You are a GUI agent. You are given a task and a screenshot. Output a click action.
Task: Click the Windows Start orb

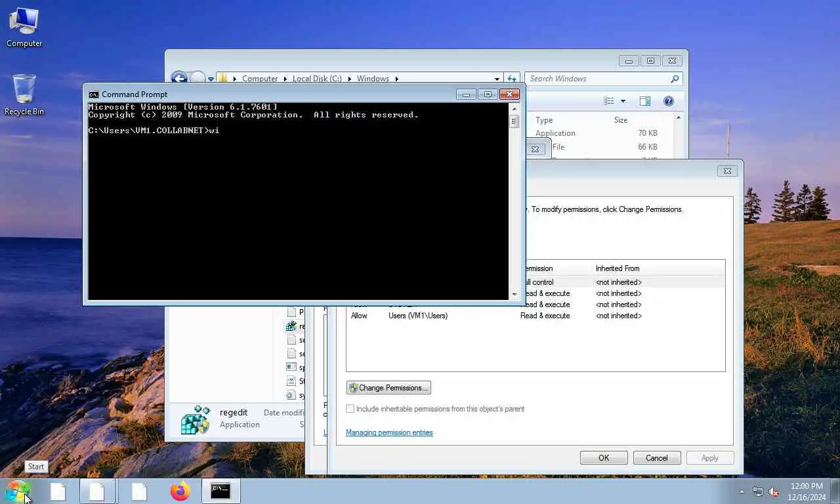click(18, 491)
